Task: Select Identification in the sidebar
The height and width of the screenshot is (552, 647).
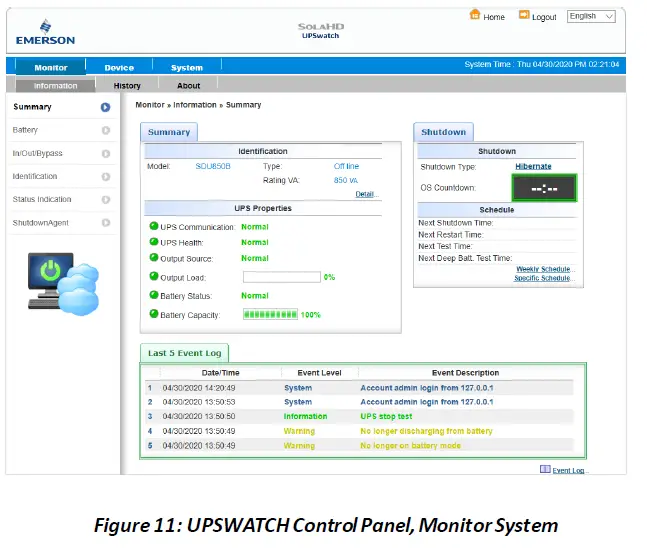Action: tap(62, 177)
